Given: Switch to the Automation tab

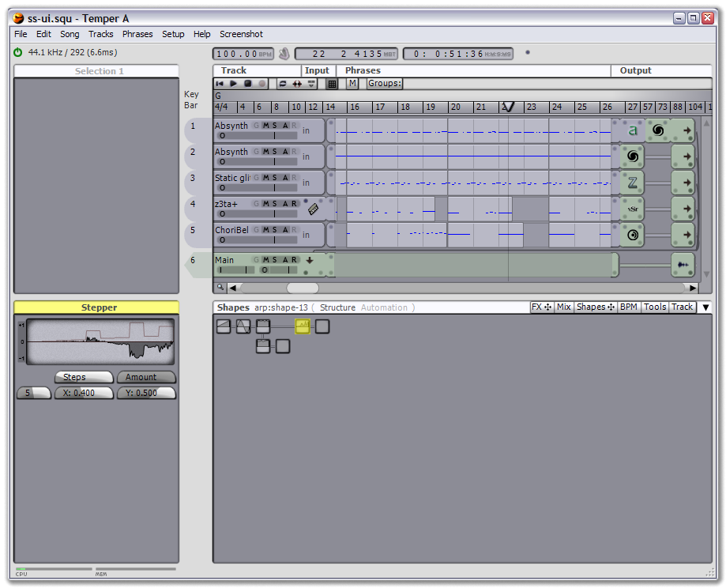Looking at the screenshot, I should point(384,307).
